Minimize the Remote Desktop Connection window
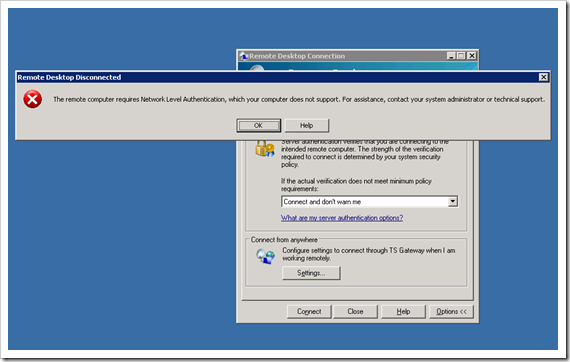 (x=451, y=56)
